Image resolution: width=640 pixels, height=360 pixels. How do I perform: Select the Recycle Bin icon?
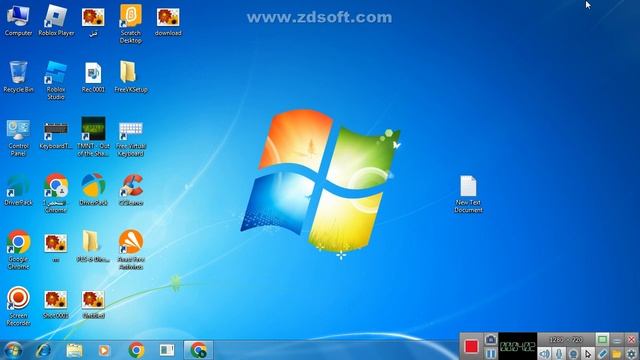point(18,77)
